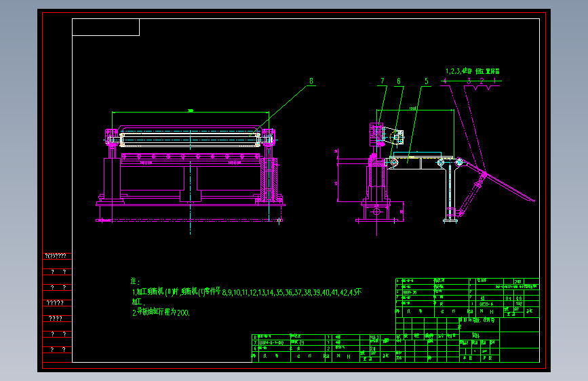Click the "????" cell in left strip
Viewport: 588px width, 381px height.
(56, 319)
